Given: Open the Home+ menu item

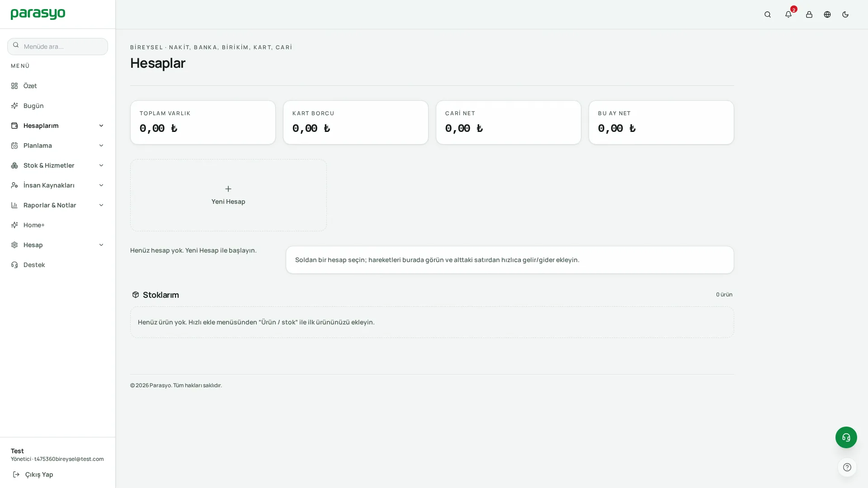Looking at the screenshot, I should [57, 225].
